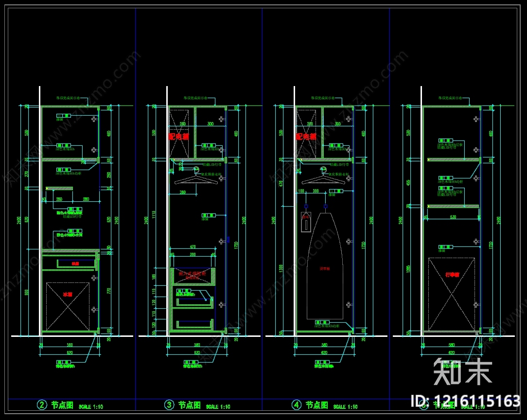Select the 470 horizontal dimension in detail 3
The height and width of the screenshot is (420, 527).
point(193,247)
